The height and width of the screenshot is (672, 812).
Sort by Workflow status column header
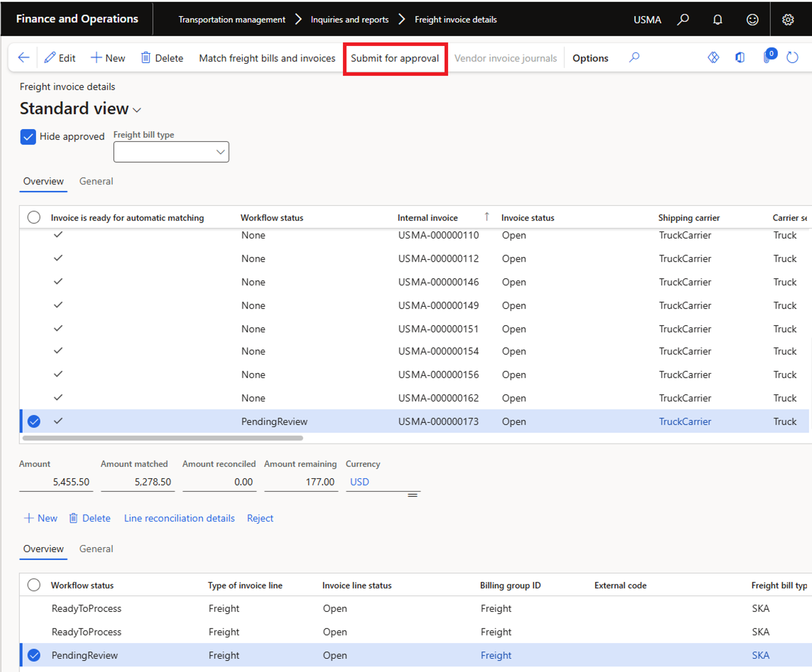[x=272, y=218]
